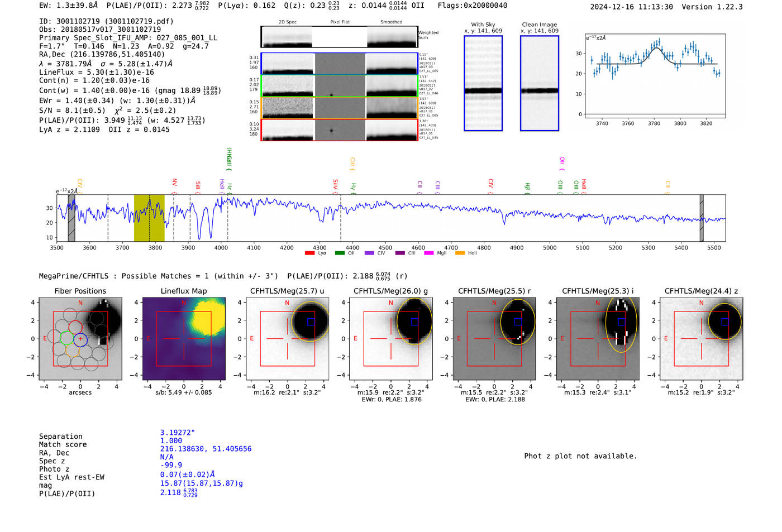Screen dimensions: 782x532
Task: Select the CFHTLS u-band cutout
Action: 287,339
